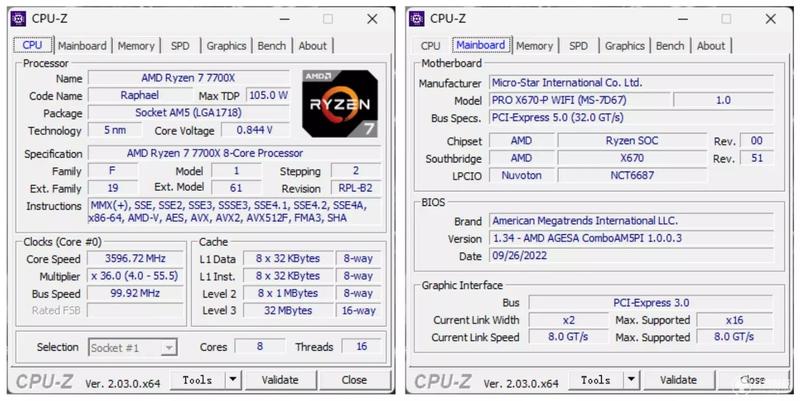
Task: Minimize the right CPU-Z window
Action: click(683, 19)
